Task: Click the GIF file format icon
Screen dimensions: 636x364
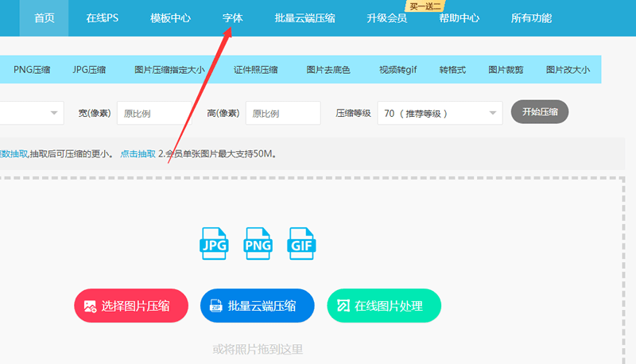Action: [x=302, y=244]
